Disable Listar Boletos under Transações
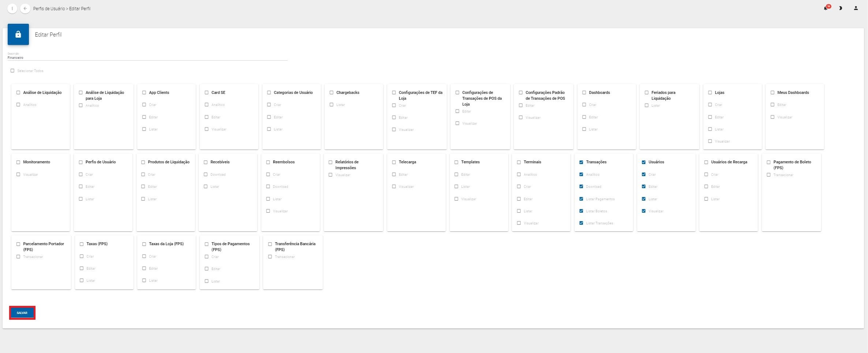 pos(581,211)
